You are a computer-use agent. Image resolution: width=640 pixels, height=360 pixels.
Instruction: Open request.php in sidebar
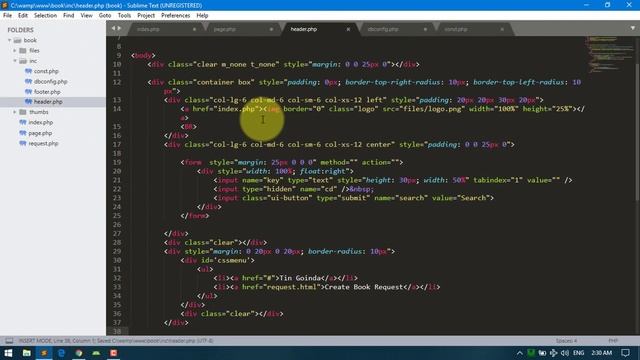coord(43,144)
